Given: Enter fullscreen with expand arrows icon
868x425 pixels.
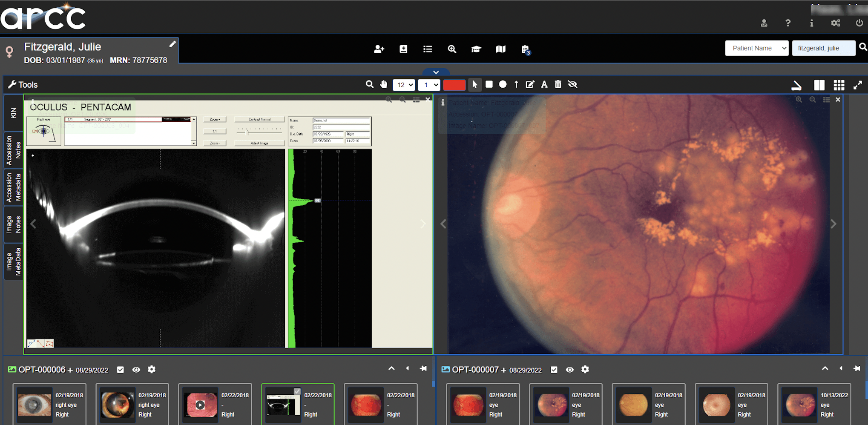Looking at the screenshot, I should point(857,85).
